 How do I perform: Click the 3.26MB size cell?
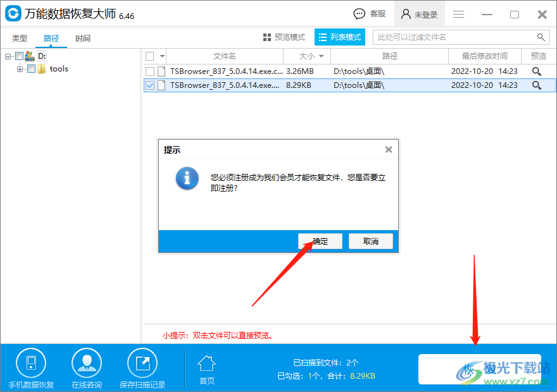coord(300,71)
